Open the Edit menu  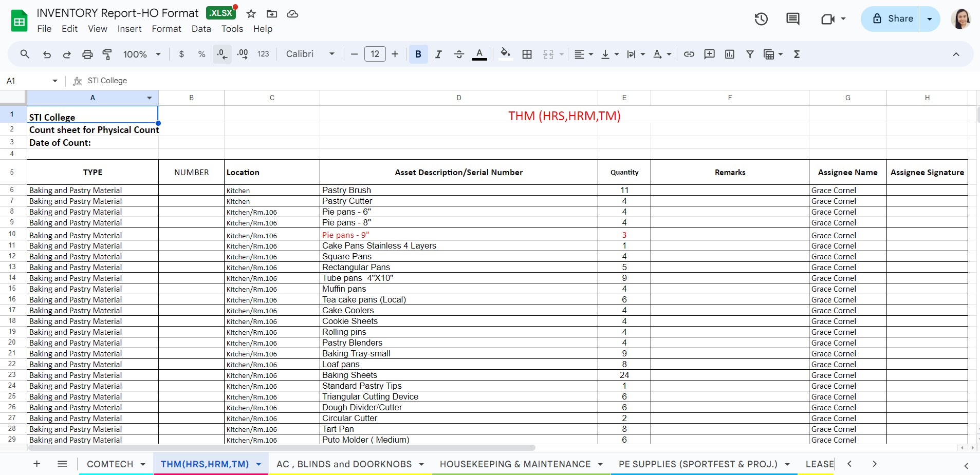pyautogui.click(x=69, y=29)
